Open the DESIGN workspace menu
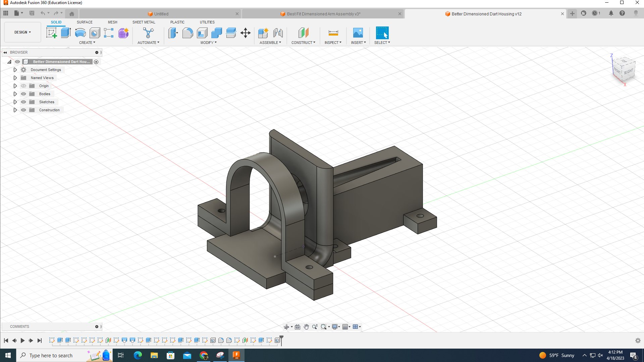Screen dimensions: 644x362 (x=22, y=32)
